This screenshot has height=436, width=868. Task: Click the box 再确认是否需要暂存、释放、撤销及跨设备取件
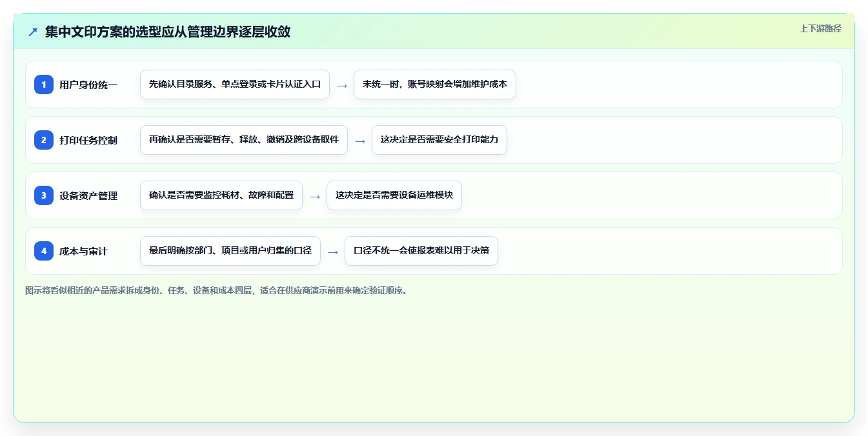(x=244, y=140)
